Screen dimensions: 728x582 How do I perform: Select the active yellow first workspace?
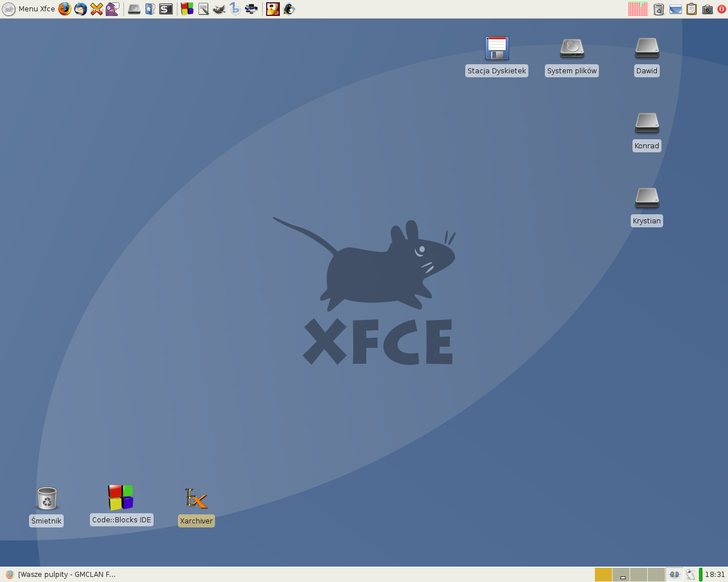pyautogui.click(x=603, y=575)
